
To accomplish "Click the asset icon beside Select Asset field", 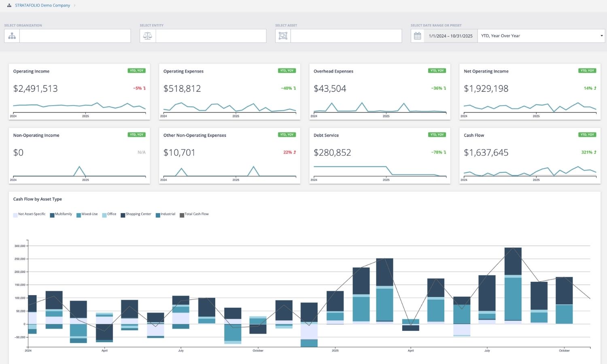I will tap(283, 36).
